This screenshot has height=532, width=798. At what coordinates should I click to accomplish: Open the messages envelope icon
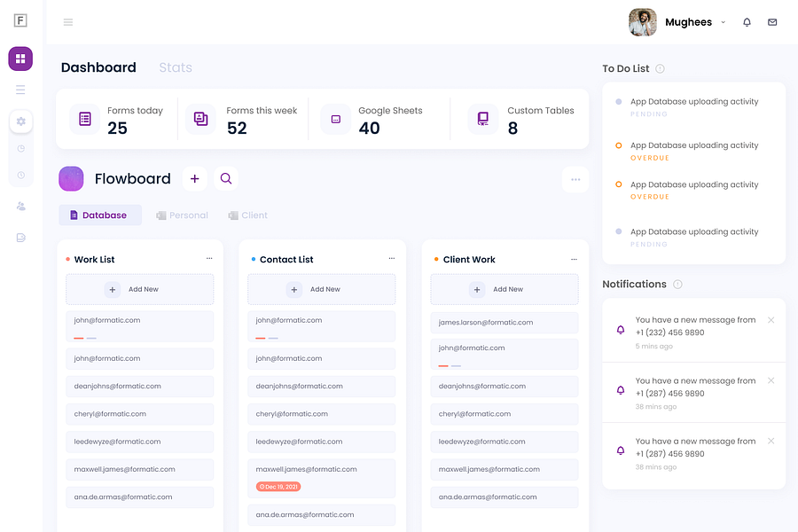tap(772, 21)
